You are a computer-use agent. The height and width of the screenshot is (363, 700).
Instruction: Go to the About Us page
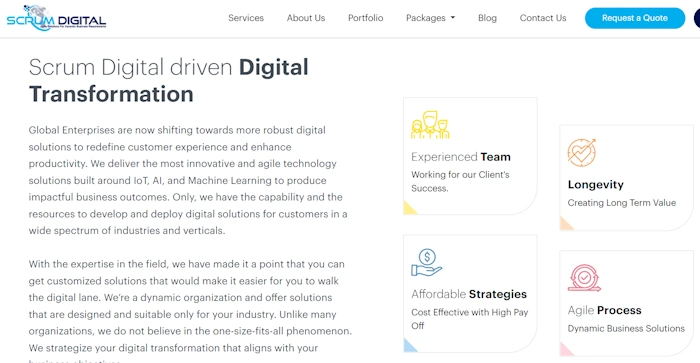point(306,18)
